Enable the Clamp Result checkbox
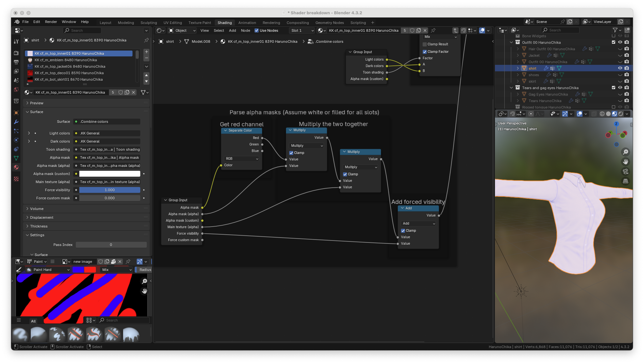This screenshot has width=644, height=364. click(425, 44)
